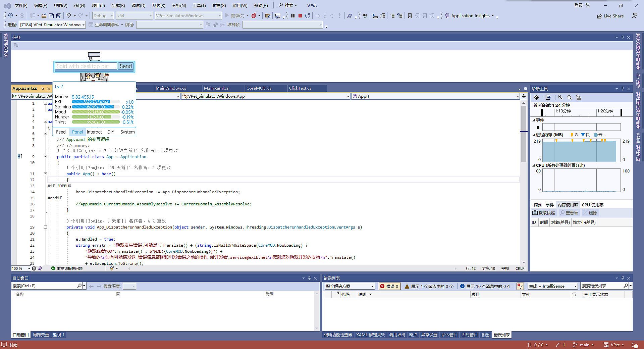Click the 'Said with desktop pet' text field

[86, 66]
